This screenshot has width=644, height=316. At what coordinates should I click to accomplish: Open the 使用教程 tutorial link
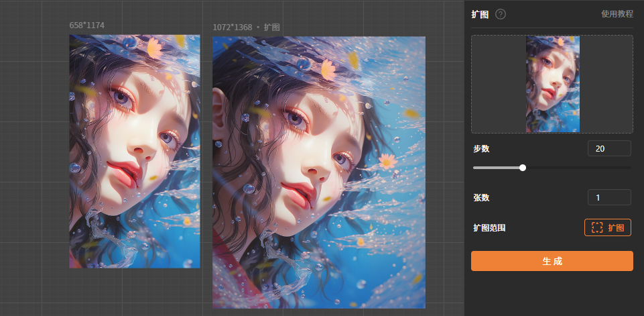(617, 14)
